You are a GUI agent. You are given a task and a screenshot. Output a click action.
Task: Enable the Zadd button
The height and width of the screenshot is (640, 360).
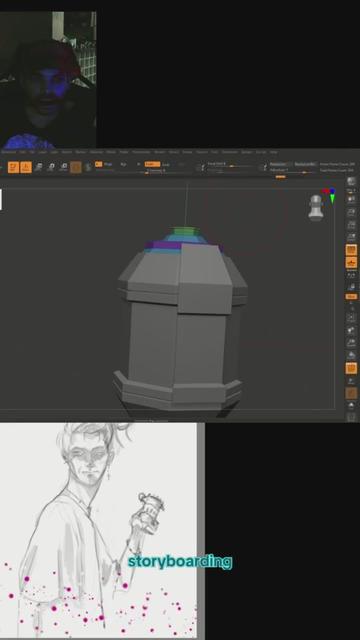[152, 164]
